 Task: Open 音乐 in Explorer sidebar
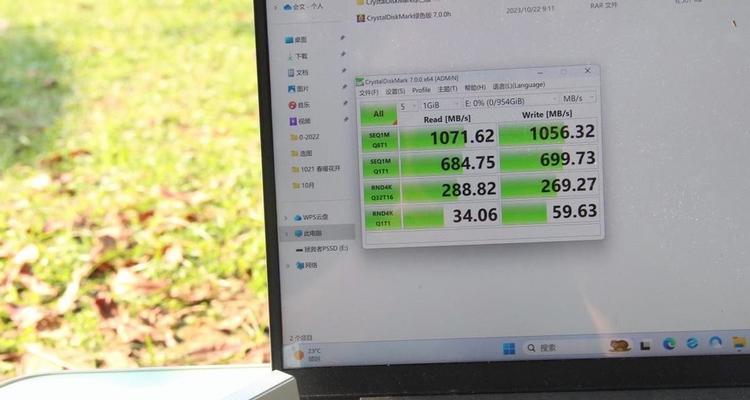pos(299,105)
